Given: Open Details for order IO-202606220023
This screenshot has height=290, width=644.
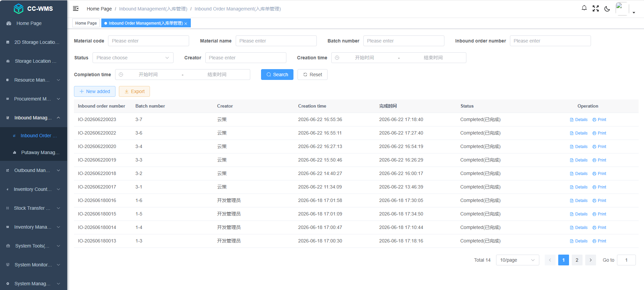Looking at the screenshot, I should (579, 120).
